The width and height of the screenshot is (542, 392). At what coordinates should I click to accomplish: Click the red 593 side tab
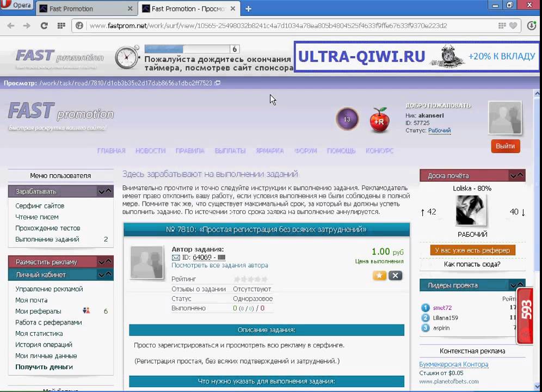point(525,316)
